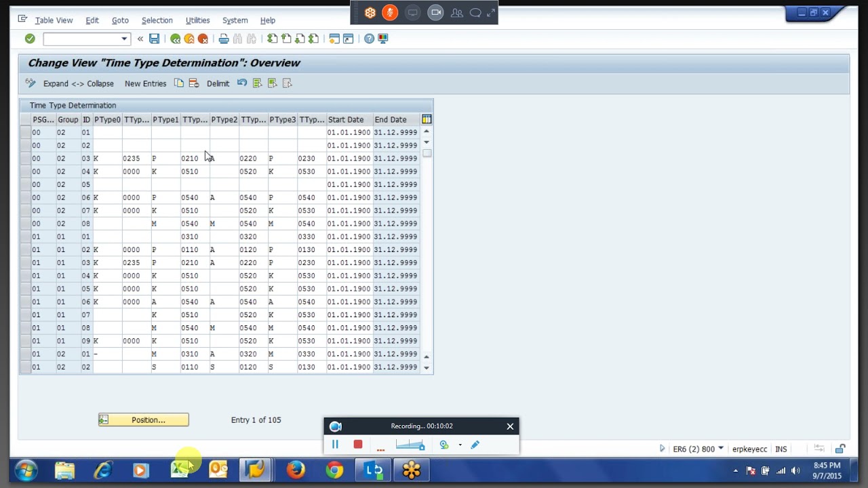The image size is (868, 488).
Task: Click the table vertical scrollbar thumb
Action: point(427,153)
